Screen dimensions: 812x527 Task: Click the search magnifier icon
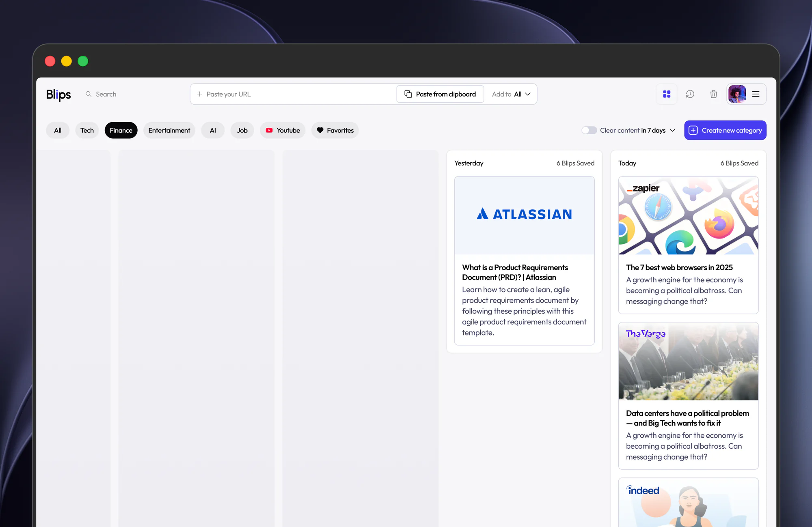(x=89, y=94)
